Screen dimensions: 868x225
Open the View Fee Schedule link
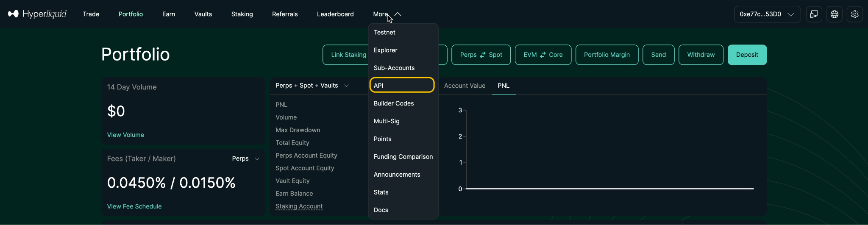point(134,206)
